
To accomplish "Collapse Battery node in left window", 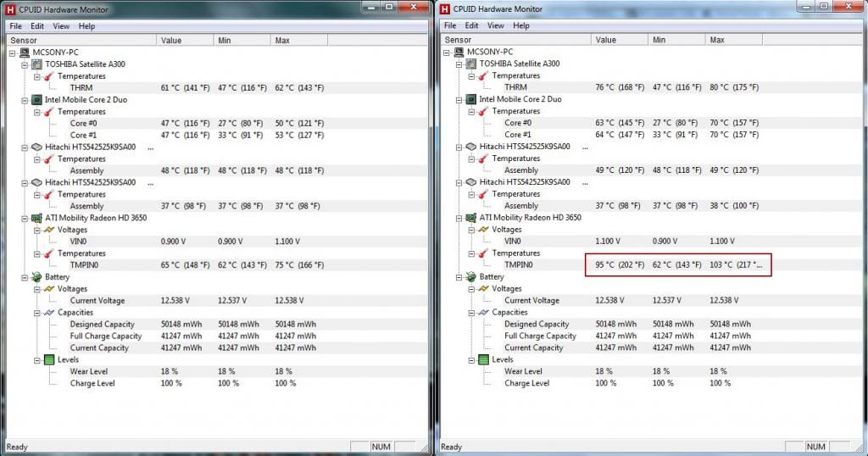I will (x=25, y=278).
